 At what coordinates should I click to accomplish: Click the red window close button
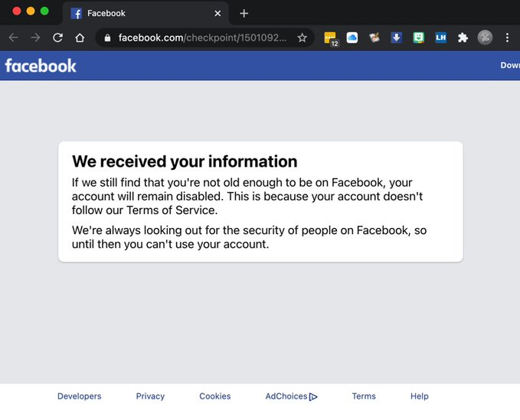(x=17, y=11)
